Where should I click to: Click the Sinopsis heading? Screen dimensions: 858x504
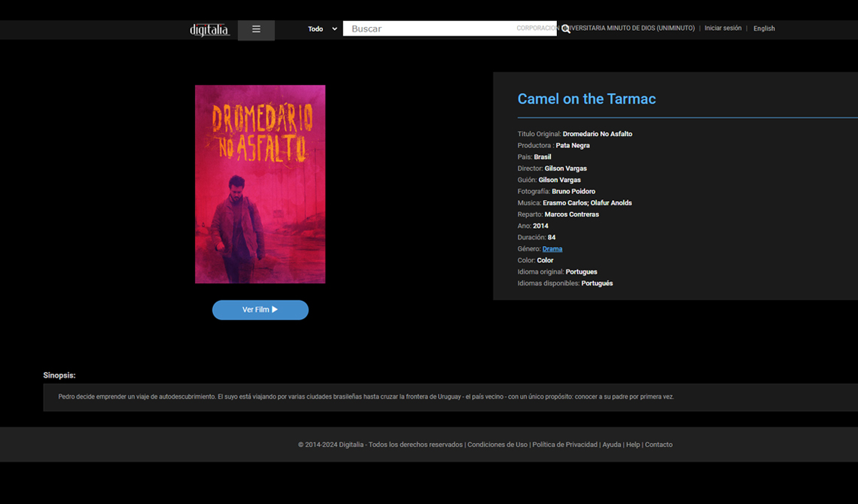[x=59, y=375]
